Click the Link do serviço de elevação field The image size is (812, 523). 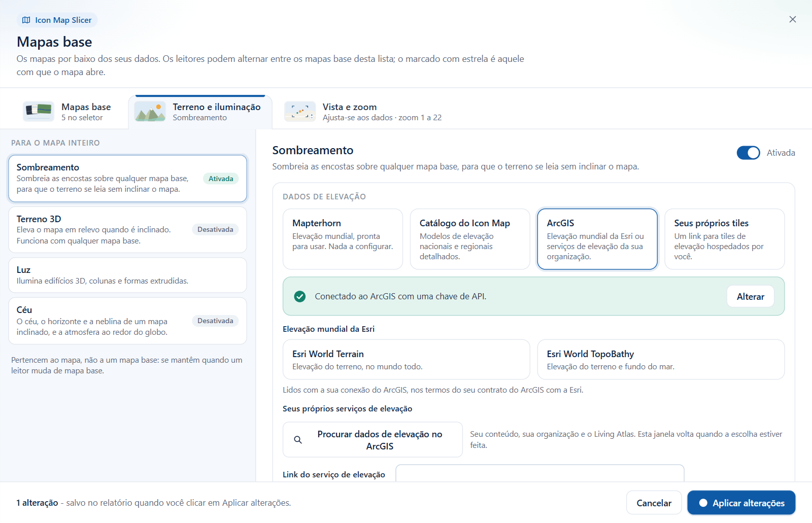click(540, 473)
